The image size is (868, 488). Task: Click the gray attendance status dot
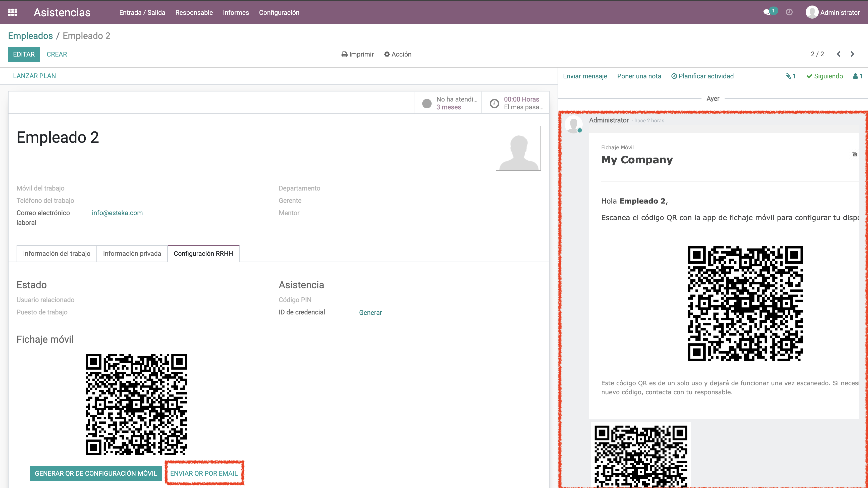click(x=427, y=104)
